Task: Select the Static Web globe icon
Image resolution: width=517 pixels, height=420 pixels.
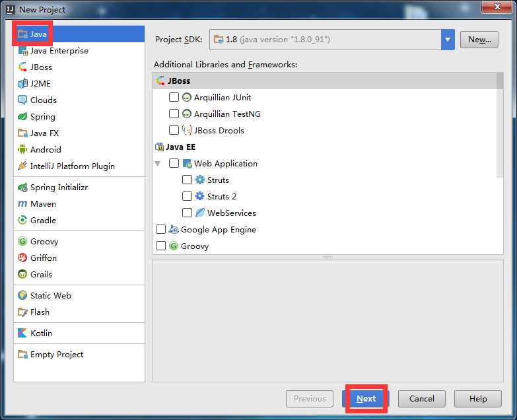Action: click(22, 296)
